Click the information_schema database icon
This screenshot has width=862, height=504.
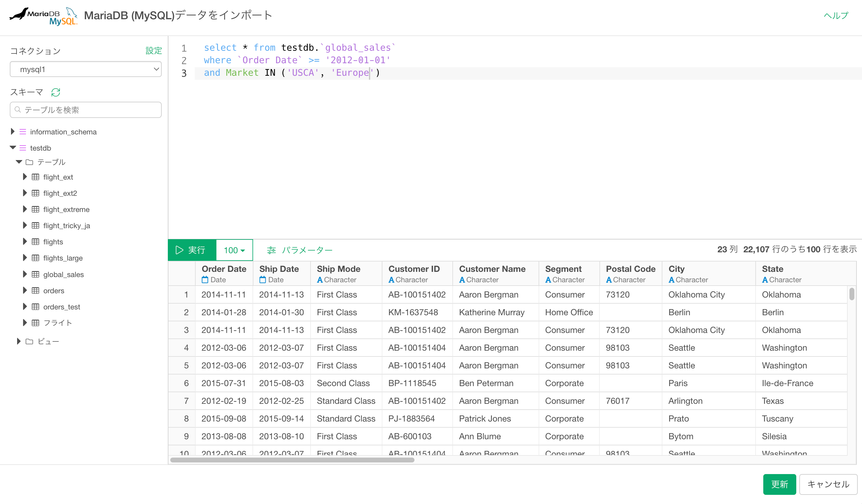23,132
